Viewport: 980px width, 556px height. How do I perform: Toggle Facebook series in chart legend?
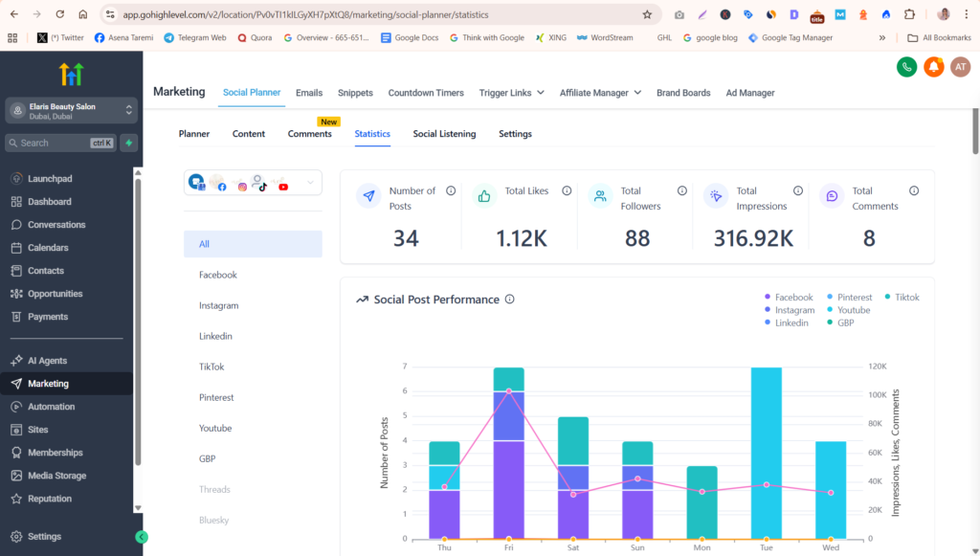[789, 298]
